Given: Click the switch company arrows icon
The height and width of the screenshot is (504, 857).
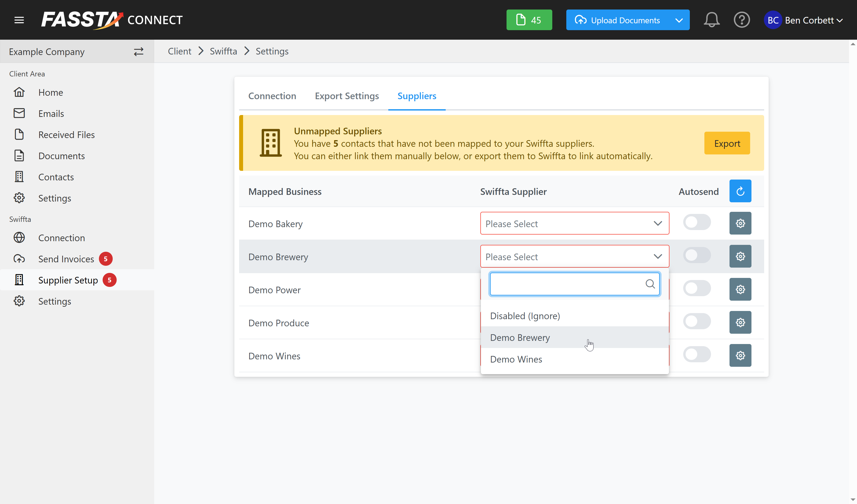Looking at the screenshot, I should coord(138,52).
